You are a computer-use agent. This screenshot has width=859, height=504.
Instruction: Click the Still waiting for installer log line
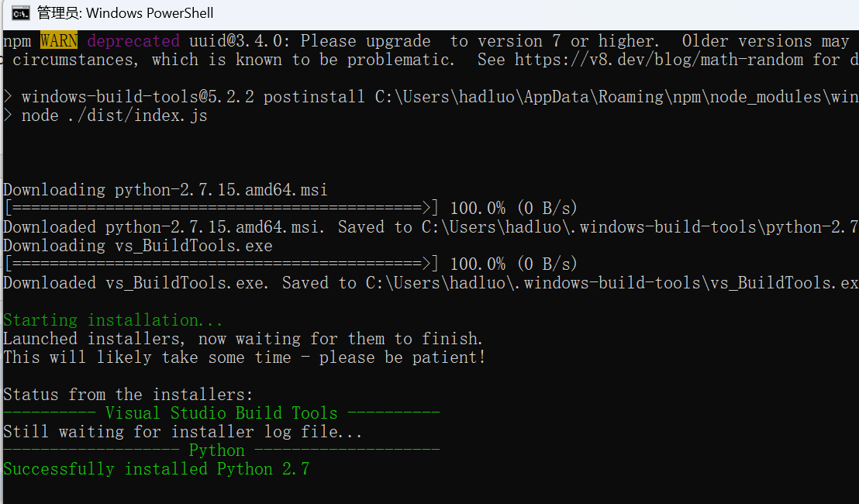182,432
